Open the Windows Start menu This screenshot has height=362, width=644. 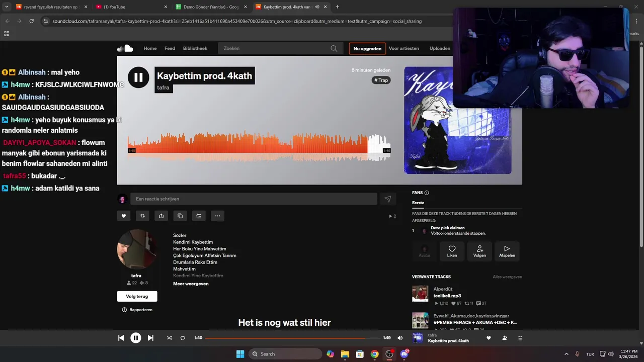point(240,354)
